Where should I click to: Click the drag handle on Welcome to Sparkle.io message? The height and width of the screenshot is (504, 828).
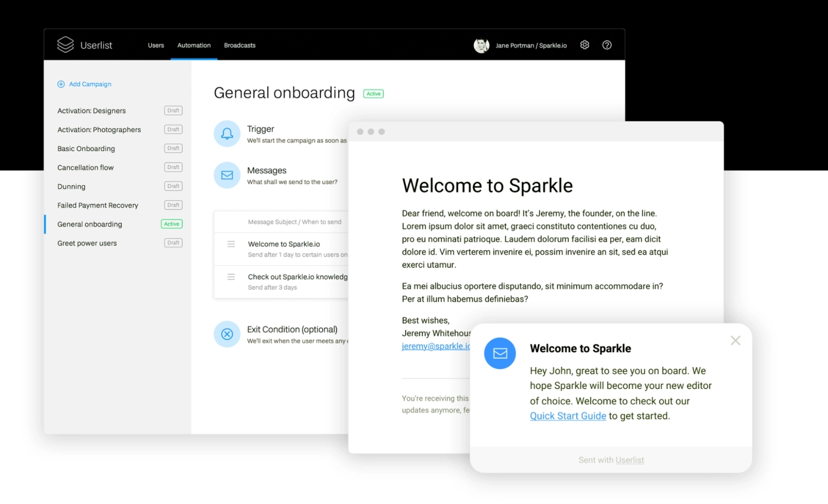(x=231, y=244)
